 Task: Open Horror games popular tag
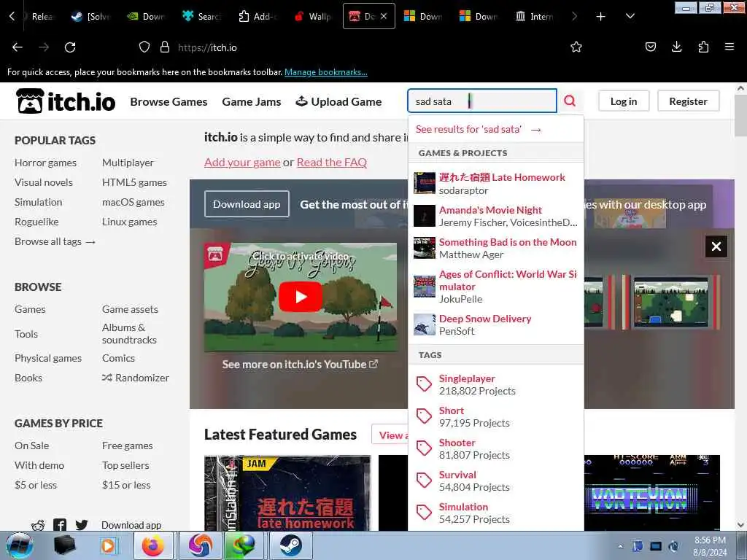point(45,163)
